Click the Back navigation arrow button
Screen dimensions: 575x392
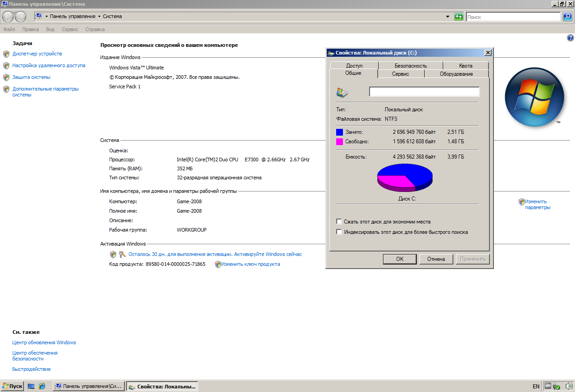(8, 17)
